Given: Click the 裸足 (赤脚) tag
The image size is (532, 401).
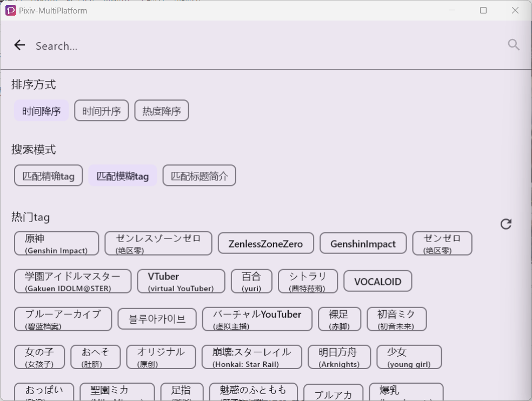Looking at the screenshot, I should 340,319.
